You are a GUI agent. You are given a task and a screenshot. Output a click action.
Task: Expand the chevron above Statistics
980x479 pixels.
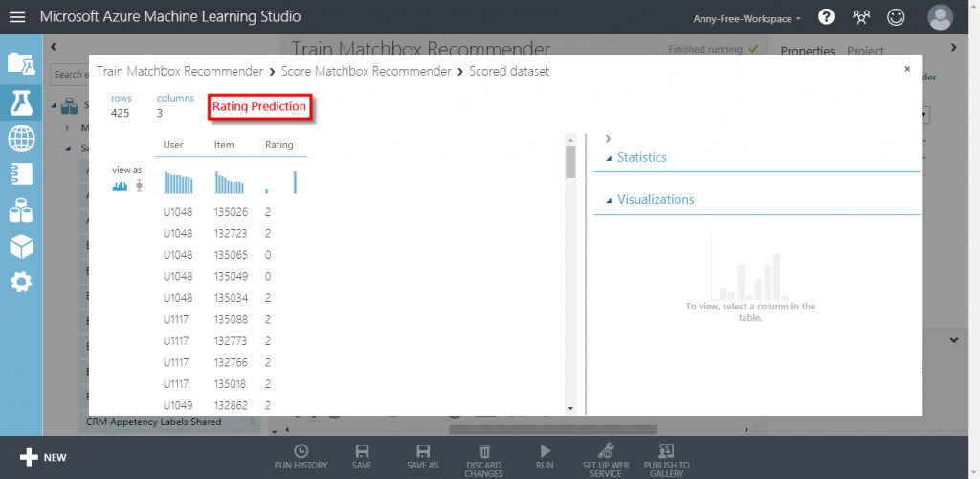(608, 138)
